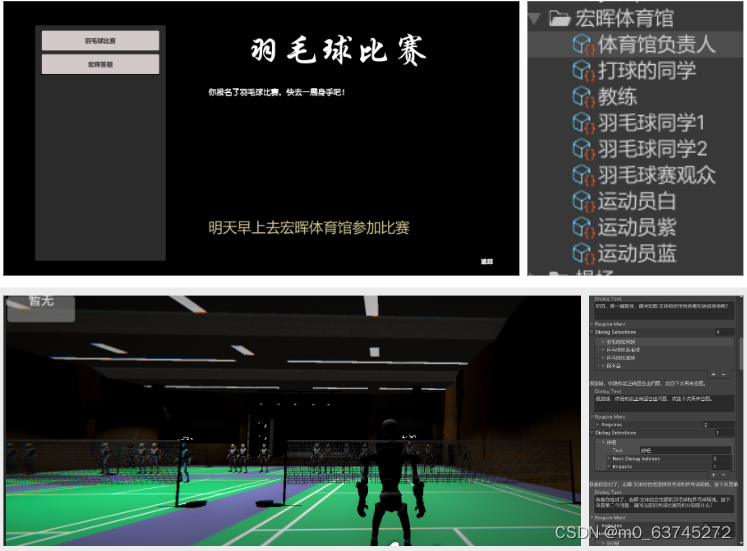Click the title text 羽毛球比赛
This screenshot has width=747, height=551.
coord(339,50)
